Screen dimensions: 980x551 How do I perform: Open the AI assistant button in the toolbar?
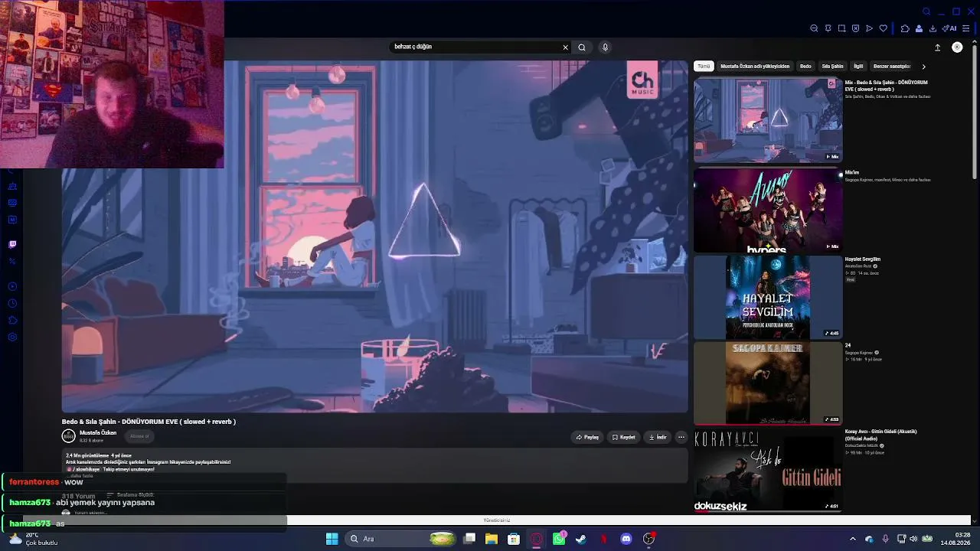949,28
